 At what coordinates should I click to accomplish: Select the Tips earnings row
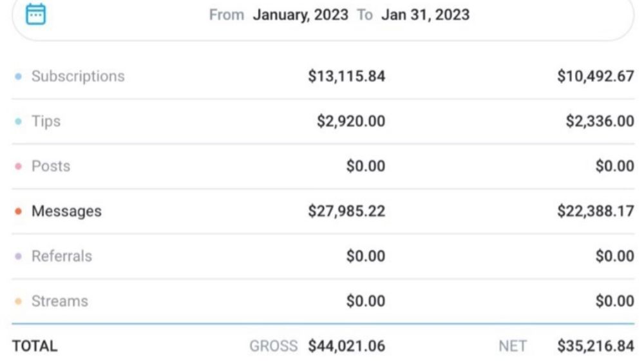(x=323, y=121)
